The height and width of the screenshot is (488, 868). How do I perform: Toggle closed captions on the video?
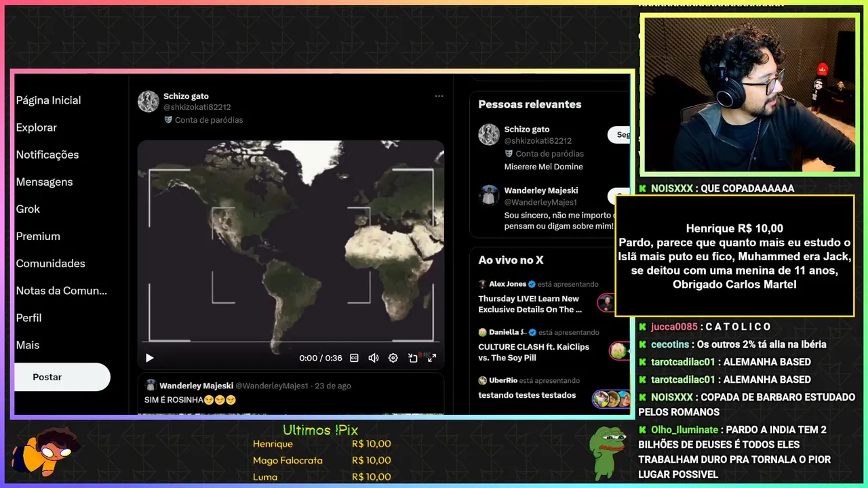coord(354,358)
